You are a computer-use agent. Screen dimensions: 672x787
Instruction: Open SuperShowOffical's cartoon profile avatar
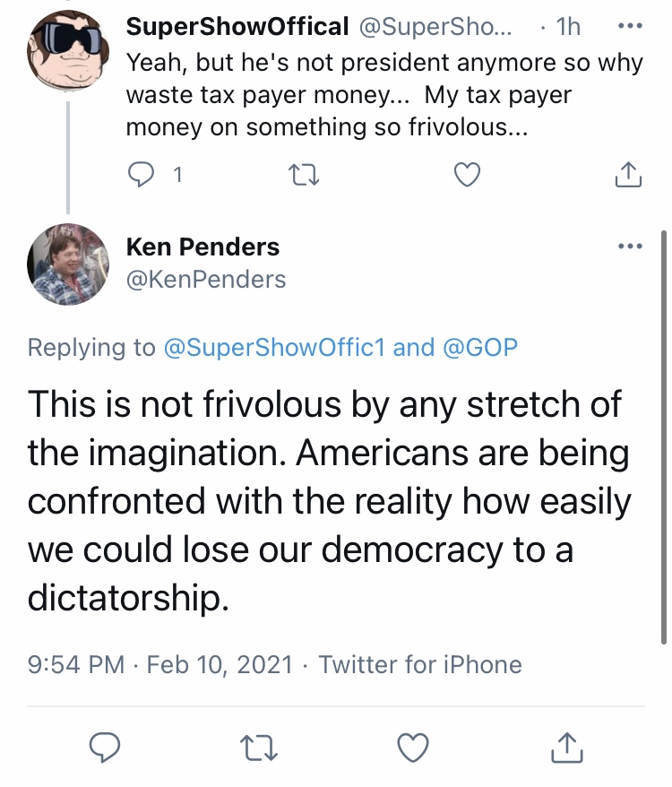[x=68, y=49]
